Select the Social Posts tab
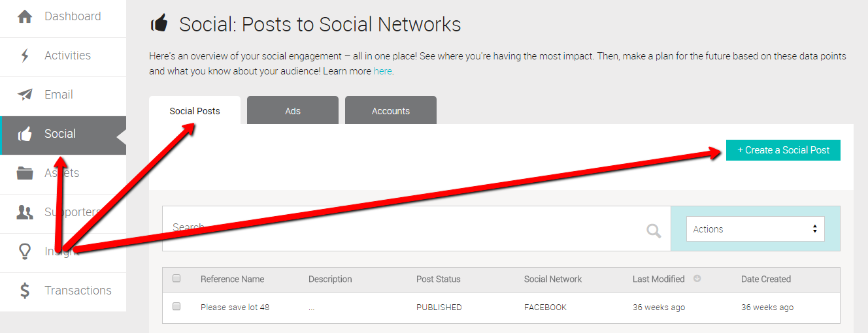The height and width of the screenshot is (333, 868). (195, 110)
